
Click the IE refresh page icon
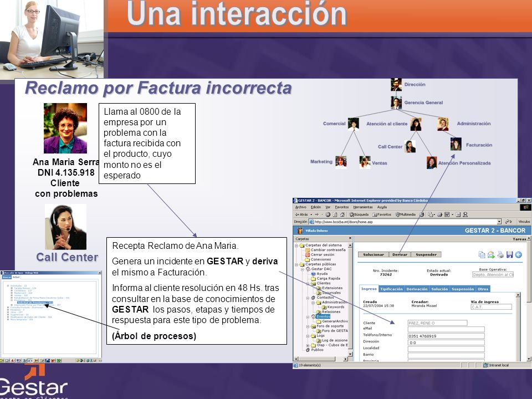[335, 214]
